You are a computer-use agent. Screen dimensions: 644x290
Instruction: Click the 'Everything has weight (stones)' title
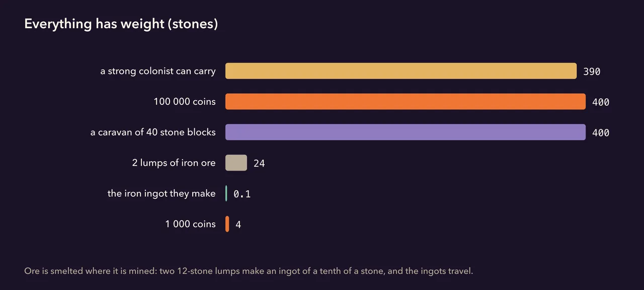(121, 24)
